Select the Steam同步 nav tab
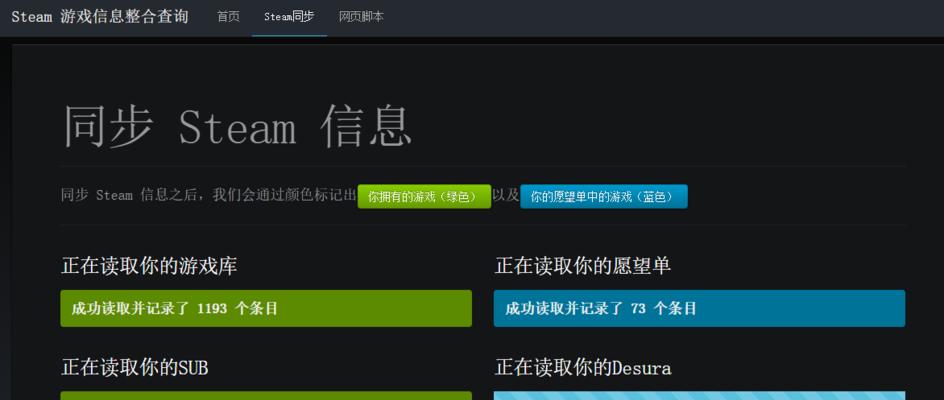This screenshot has width=944, height=400. (x=289, y=17)
